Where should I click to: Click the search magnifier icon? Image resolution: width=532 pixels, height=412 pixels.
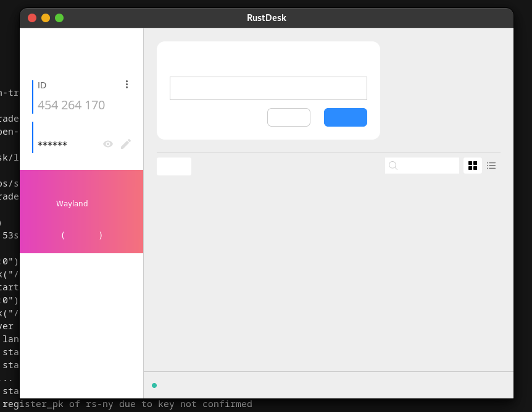click(393, 166)
